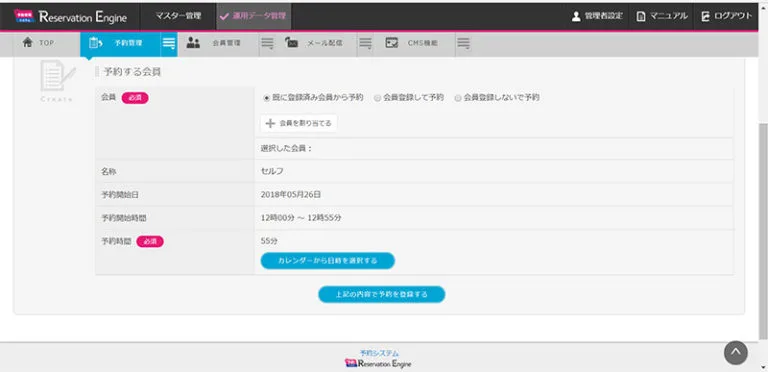Screen dimensions: 768x372
Task: Click the footer Reservation Engine logo
Action: coord(378,363)
